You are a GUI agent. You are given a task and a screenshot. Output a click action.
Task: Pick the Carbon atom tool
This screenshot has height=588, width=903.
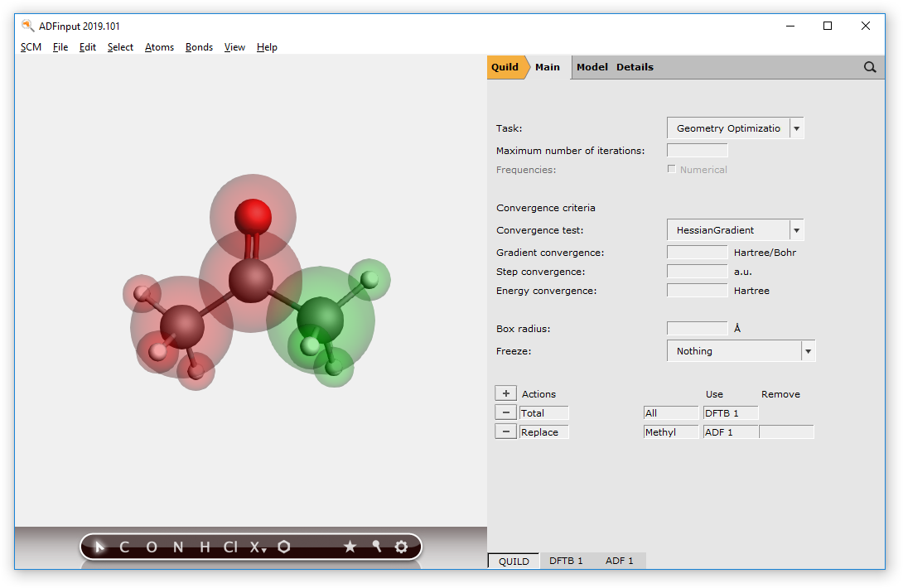[124, 547]
